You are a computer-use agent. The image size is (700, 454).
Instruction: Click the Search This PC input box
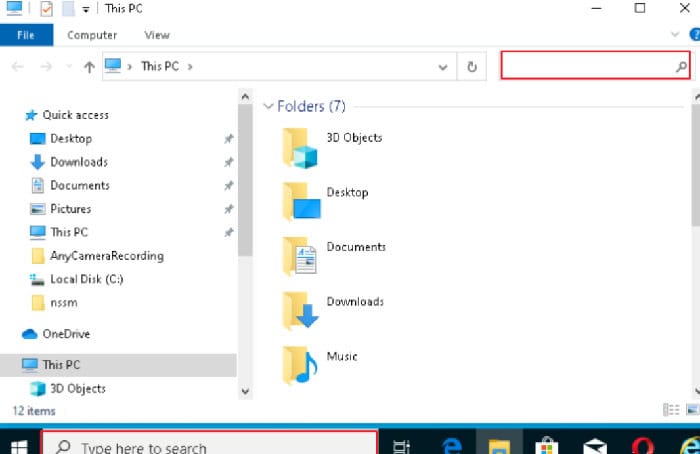pyautogui.click(x=596, y=65)
